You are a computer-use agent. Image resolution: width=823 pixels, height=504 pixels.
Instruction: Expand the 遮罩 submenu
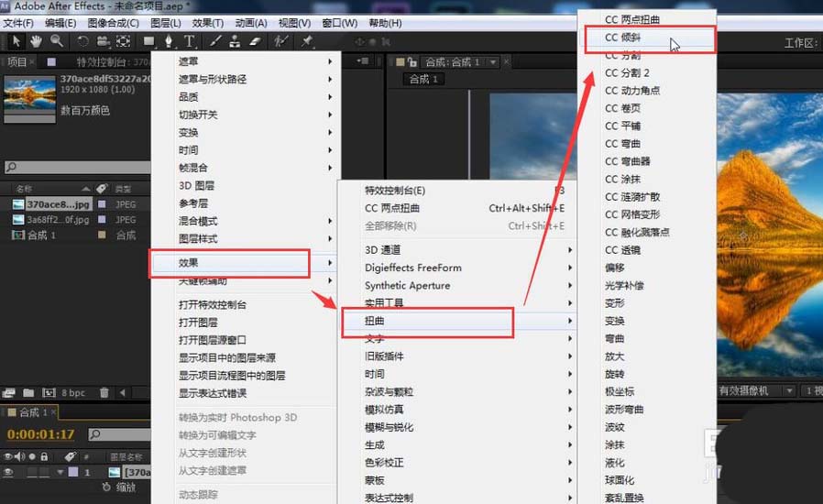pos(246,61)
